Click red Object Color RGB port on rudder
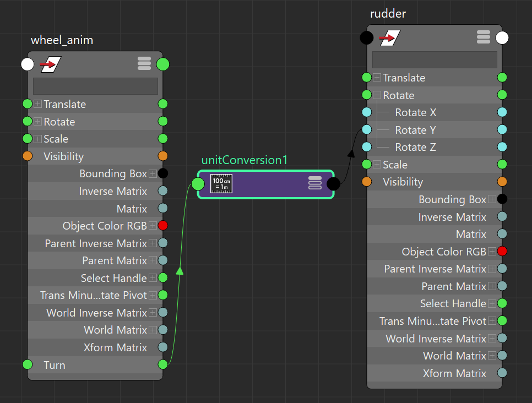 coord(502,252)
